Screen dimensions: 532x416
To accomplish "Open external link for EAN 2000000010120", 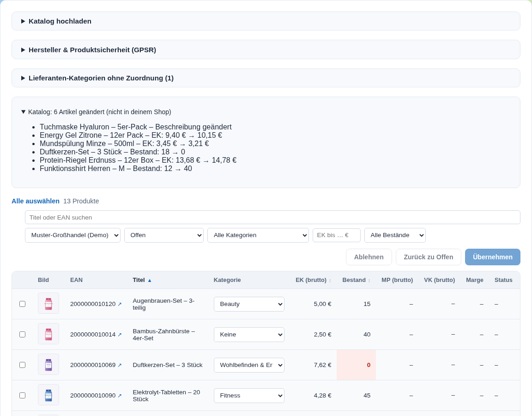I will click(120, 304).
